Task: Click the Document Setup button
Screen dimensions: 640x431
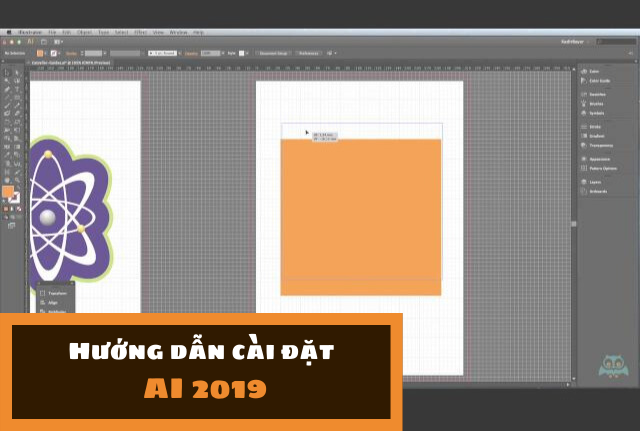Action: [x=271, y=51]
